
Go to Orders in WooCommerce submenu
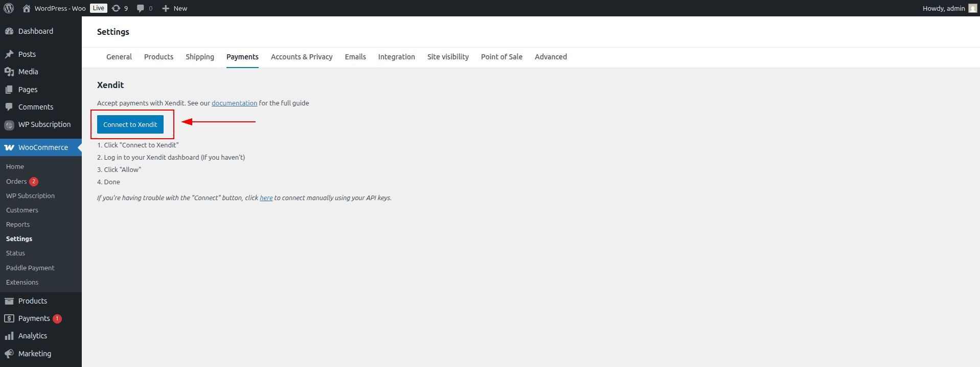(16, 181)
